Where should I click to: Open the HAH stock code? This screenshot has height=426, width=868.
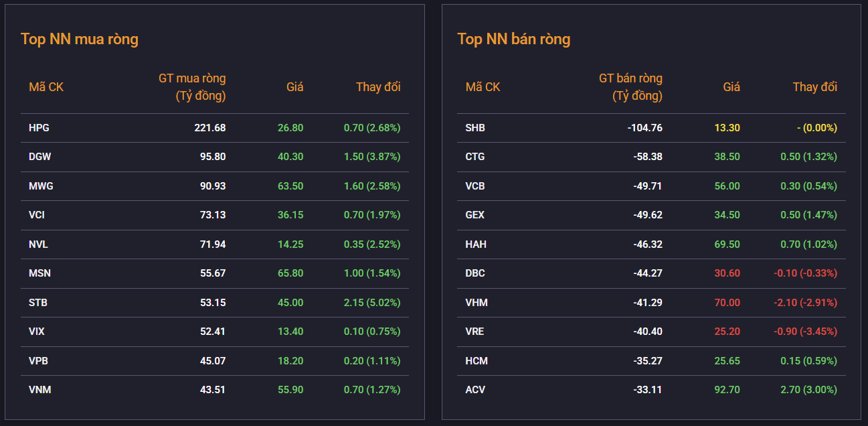476,244
